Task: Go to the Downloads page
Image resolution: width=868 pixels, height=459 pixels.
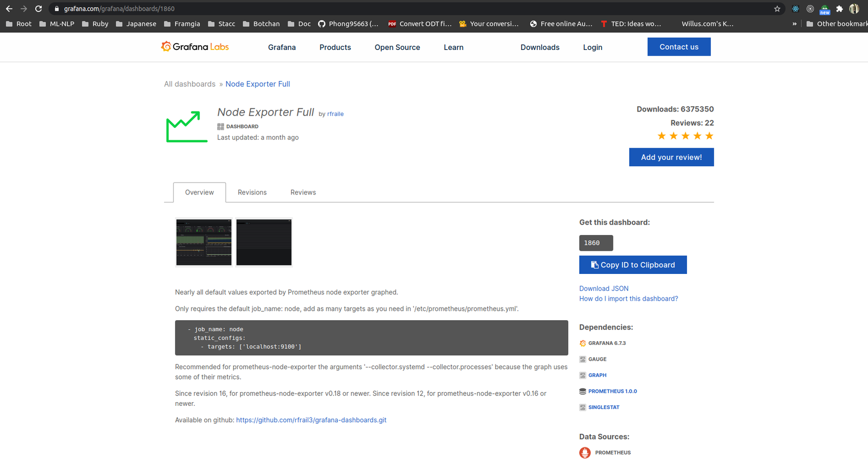Action: pyautogui.click(x=540, y=47)
